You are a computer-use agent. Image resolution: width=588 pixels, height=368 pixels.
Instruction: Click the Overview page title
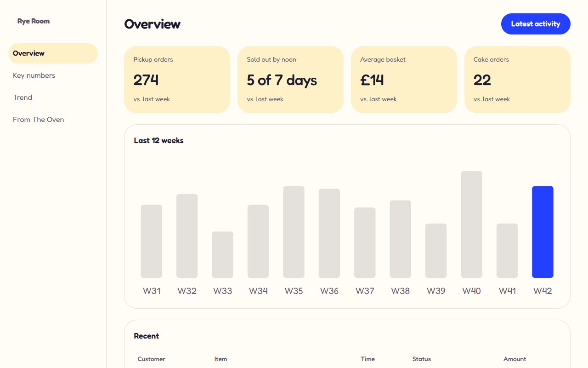pos(153,24)
